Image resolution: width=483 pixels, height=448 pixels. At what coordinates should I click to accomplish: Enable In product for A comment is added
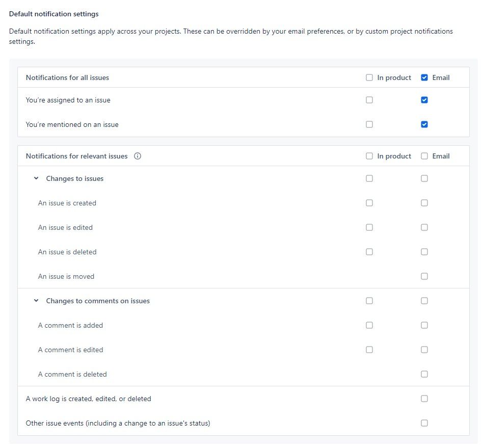click(x=369, y=325)
